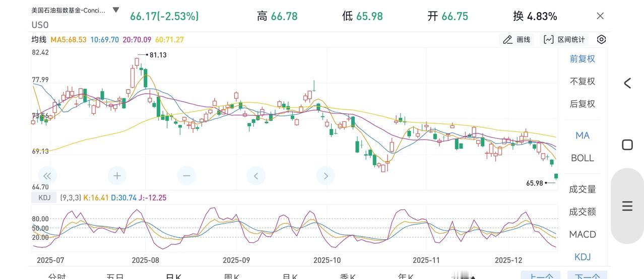Click the 65.98 lowest price marker
The width and height of the screenshot is (644, 279).
pyautogui.click(x=535, y=183)
